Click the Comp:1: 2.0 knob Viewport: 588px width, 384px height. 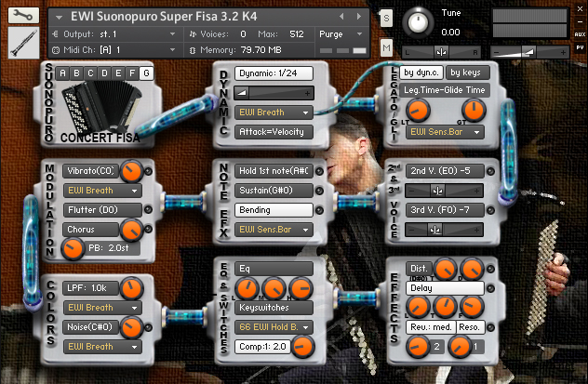click(303, 347)
